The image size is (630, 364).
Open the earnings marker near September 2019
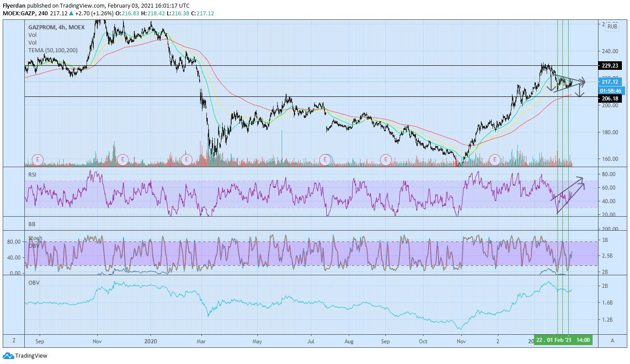coord(38,159)
